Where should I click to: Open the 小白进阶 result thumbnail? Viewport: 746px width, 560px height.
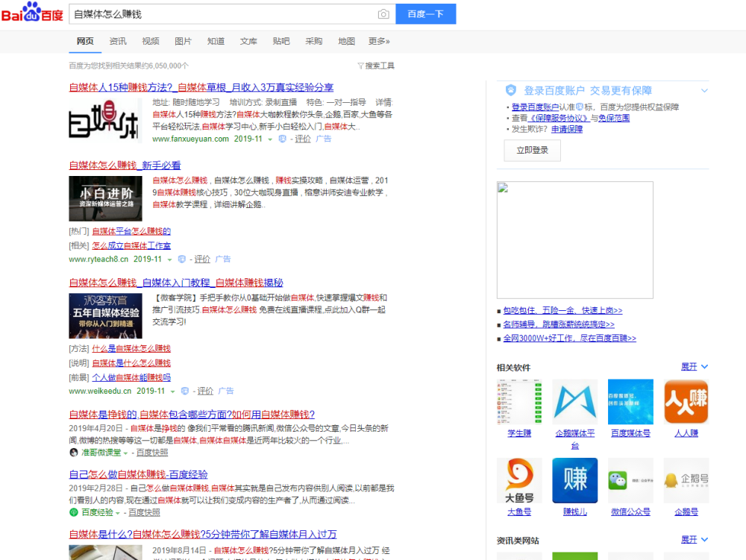tap(105, 198)
